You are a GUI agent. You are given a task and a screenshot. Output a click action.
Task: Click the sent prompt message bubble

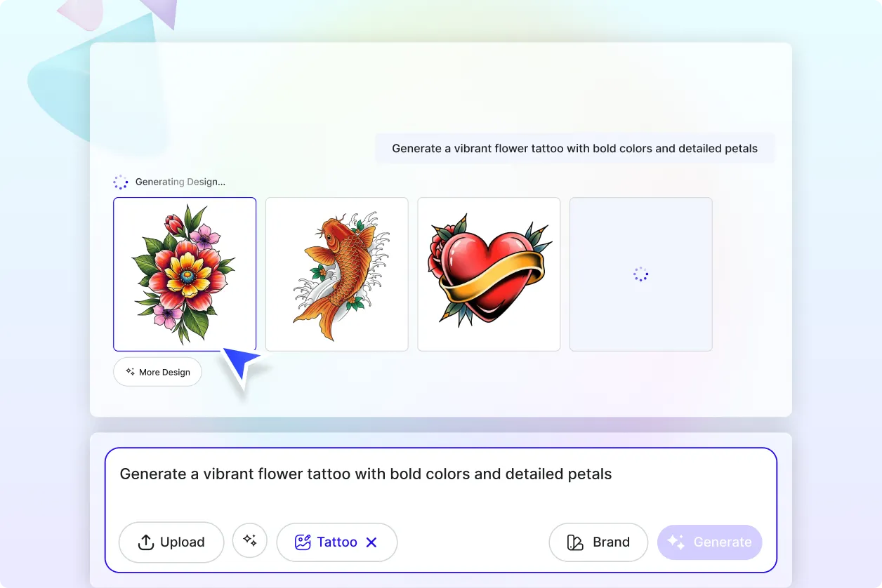[x=575, y=149]
